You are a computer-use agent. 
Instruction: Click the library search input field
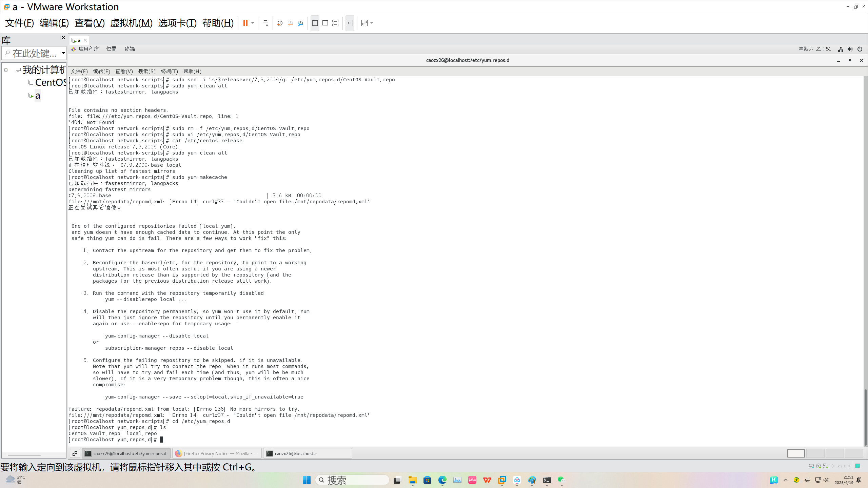point(34,53)
